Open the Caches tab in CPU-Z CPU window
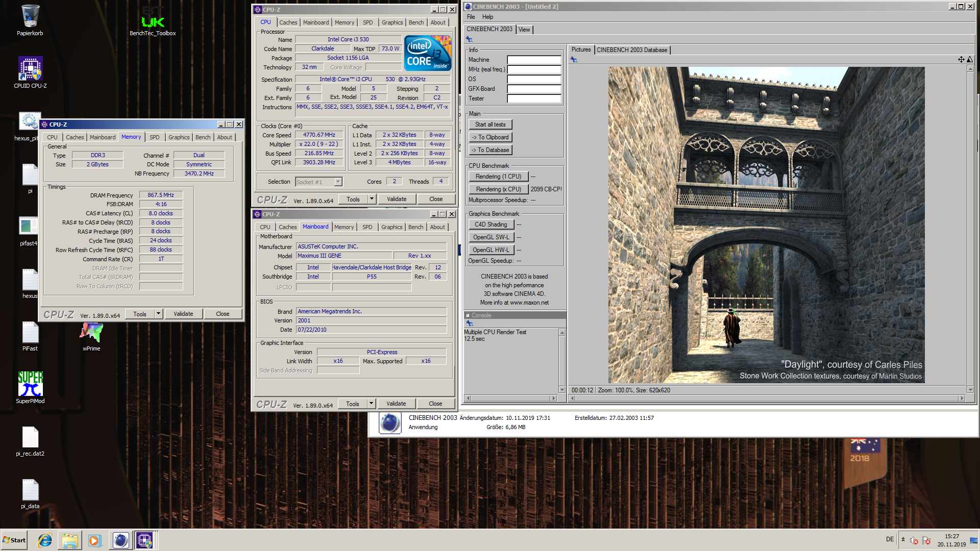The height and width of the screenshot is (551, 980). click(288, 22)
